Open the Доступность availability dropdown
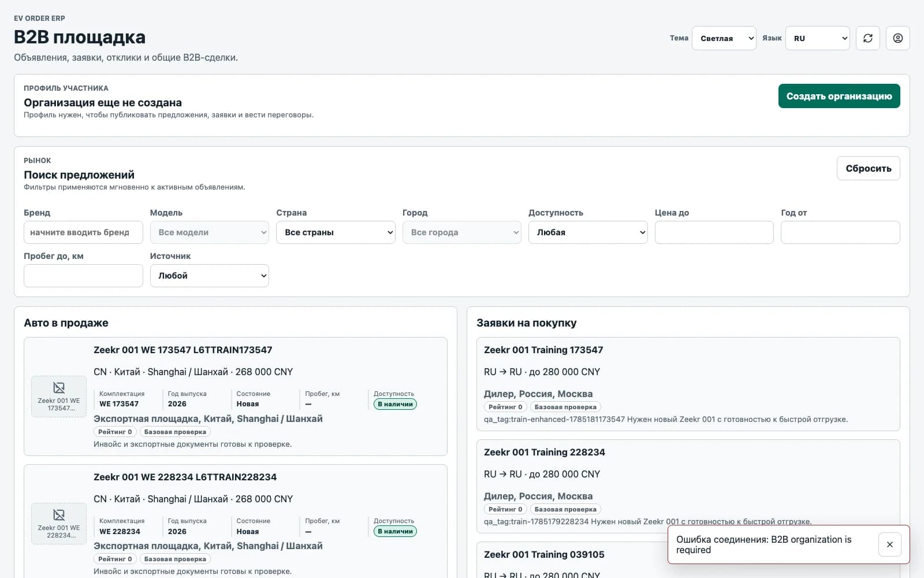The width and height of the screenshot is (924, 578). point(588,232)
